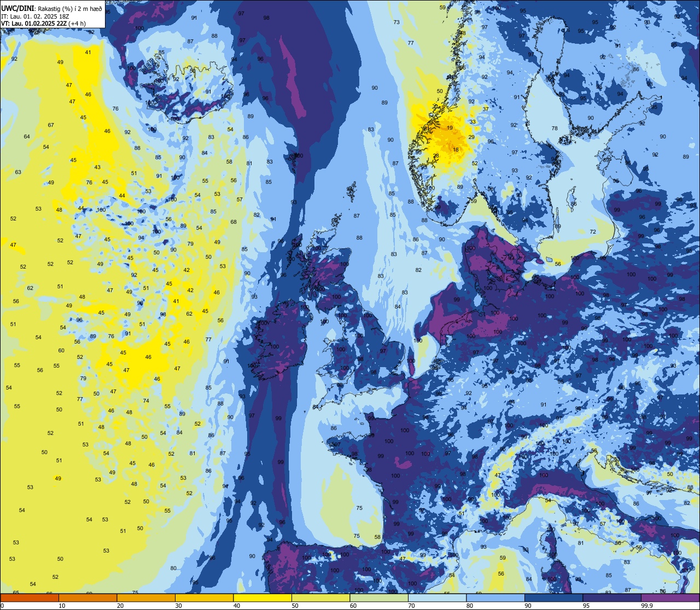Click the "95" legend scale label
Image resolution: width=700 pixels, height=610 pixels.
(x=586, y=606)
